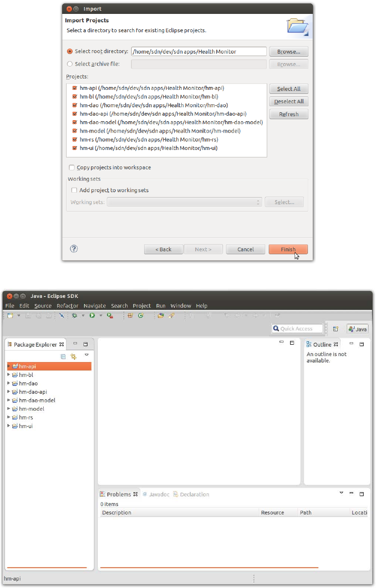Select the 'Select archive file' radio button
Viewport: 376px width, 588px height.
[70, 64]
